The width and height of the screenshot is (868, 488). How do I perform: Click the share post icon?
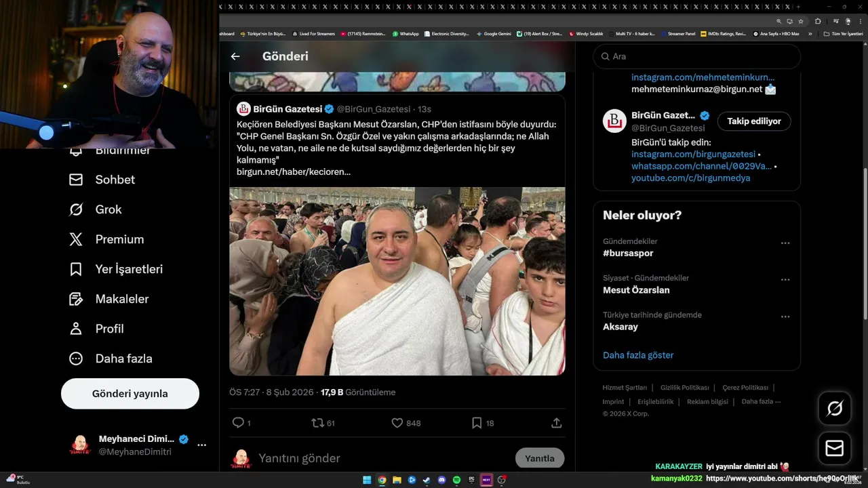(557, 422)
